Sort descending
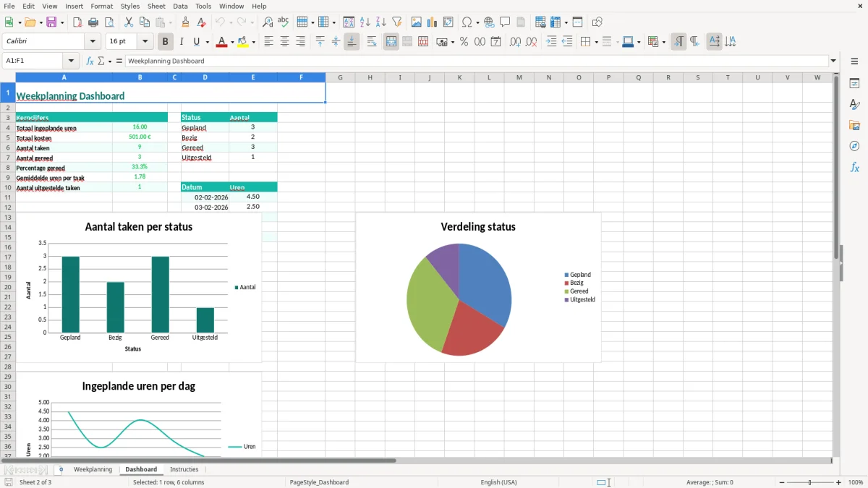This screenshot has width=868, height=488. pyautogui.click(x=381, y=22)
